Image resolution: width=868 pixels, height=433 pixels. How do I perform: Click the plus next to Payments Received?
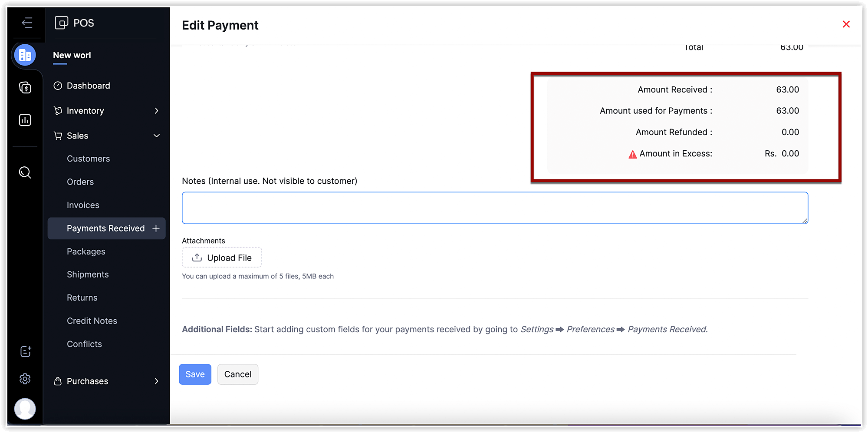click(156, 228)
